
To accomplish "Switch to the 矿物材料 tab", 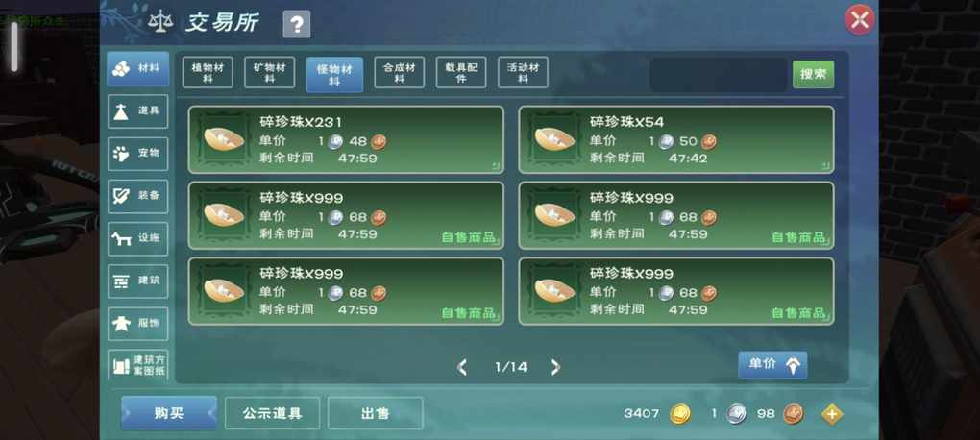I will pyautogui.click(x=269, y=72).
